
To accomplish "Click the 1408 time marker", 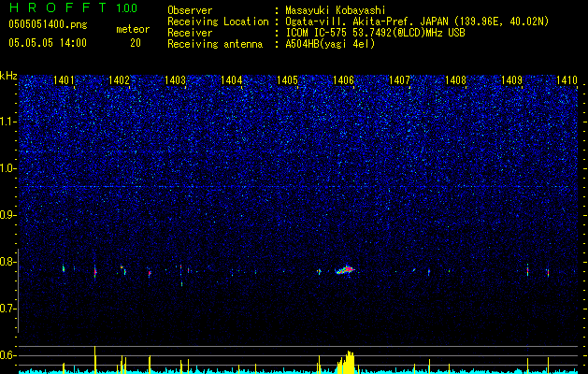I will point(455,79).
